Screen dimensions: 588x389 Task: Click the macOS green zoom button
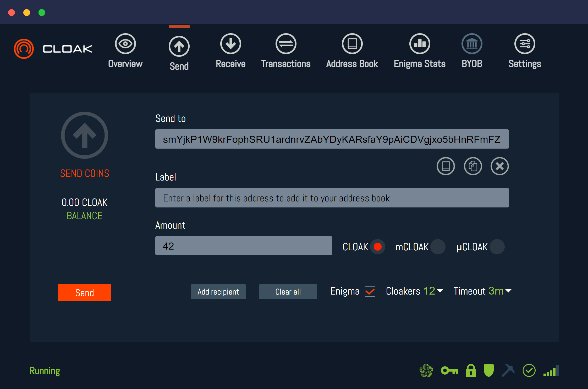[x=42, y=13]
